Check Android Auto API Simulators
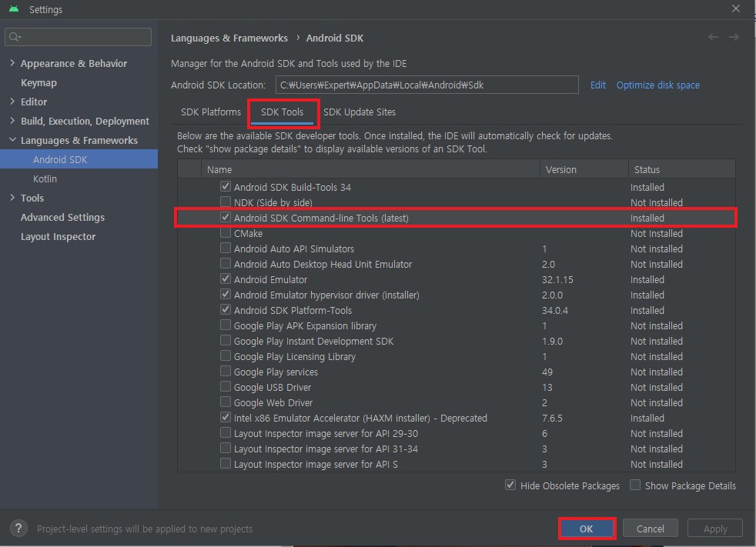 (225, 248)
